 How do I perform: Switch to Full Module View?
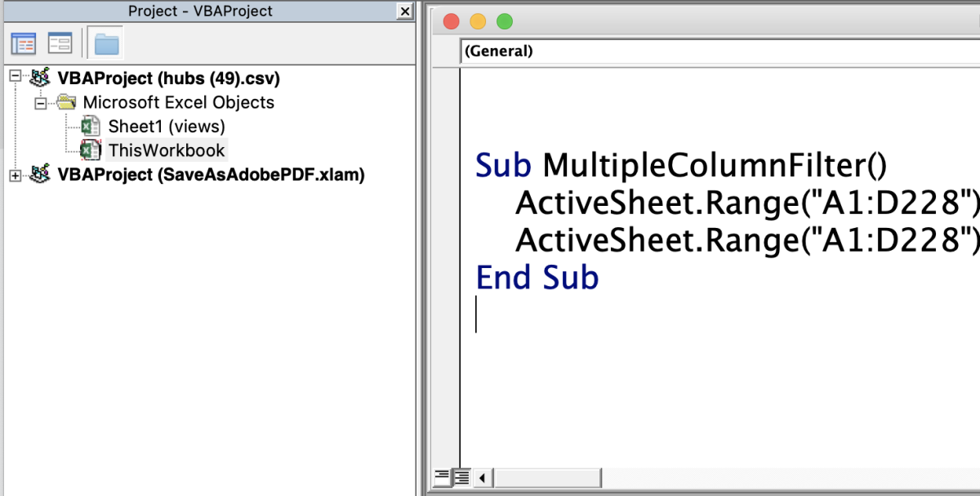pyautogui.click(x=461, y=477)
